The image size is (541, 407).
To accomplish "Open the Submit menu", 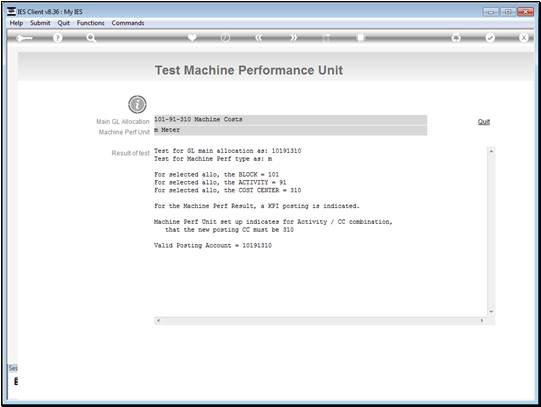I will tap(40, 23).
